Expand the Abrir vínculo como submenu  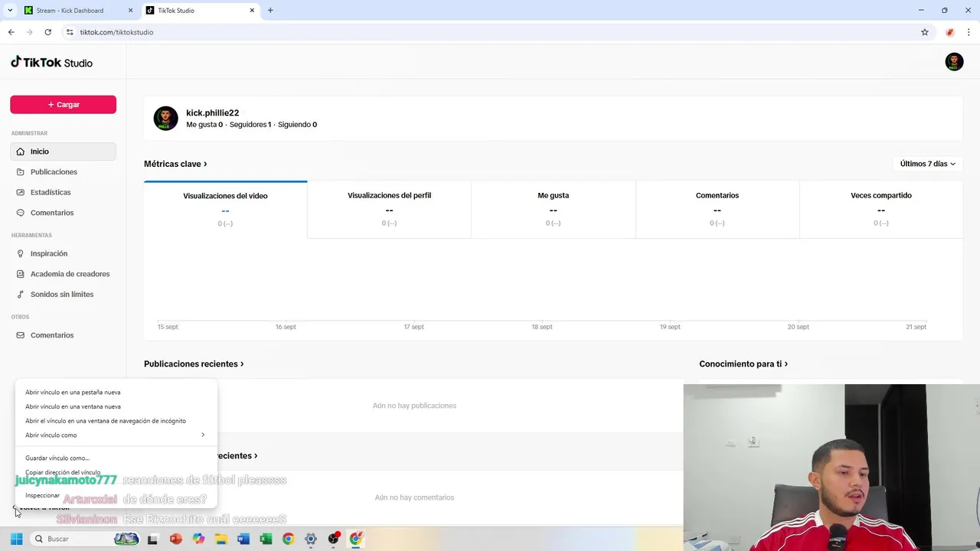[x=115, y=435]
